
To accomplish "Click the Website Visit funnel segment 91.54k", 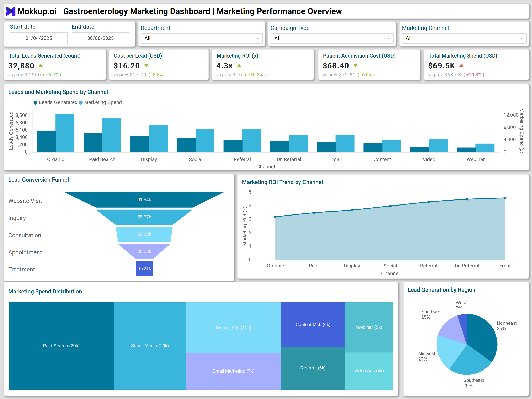I will click(x=144, y=200).
